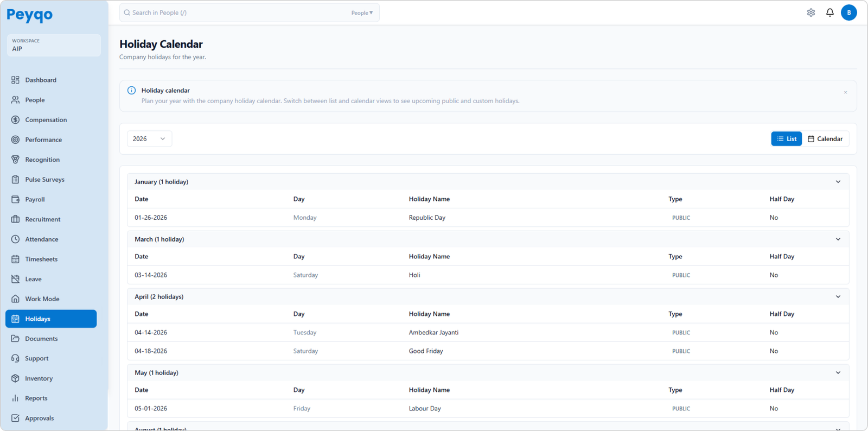Click the Reports bar chart icon

coord(15,398)
